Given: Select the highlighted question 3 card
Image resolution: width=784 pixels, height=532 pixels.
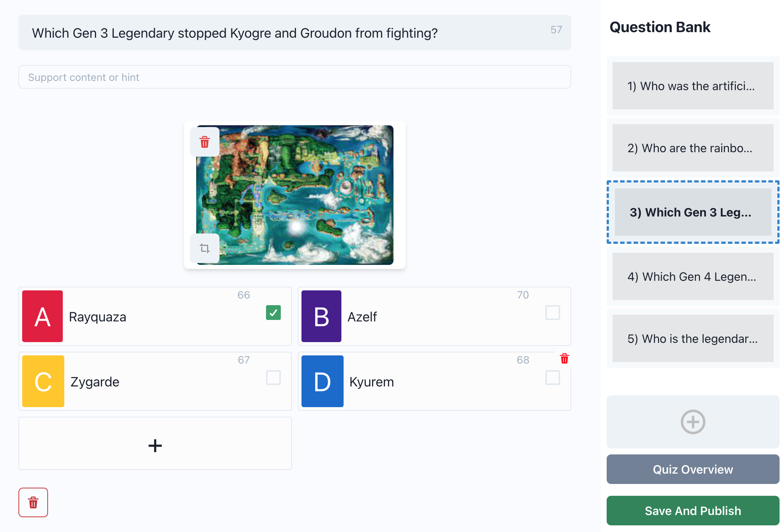Looking at the screenshot, I should point(692,212).
